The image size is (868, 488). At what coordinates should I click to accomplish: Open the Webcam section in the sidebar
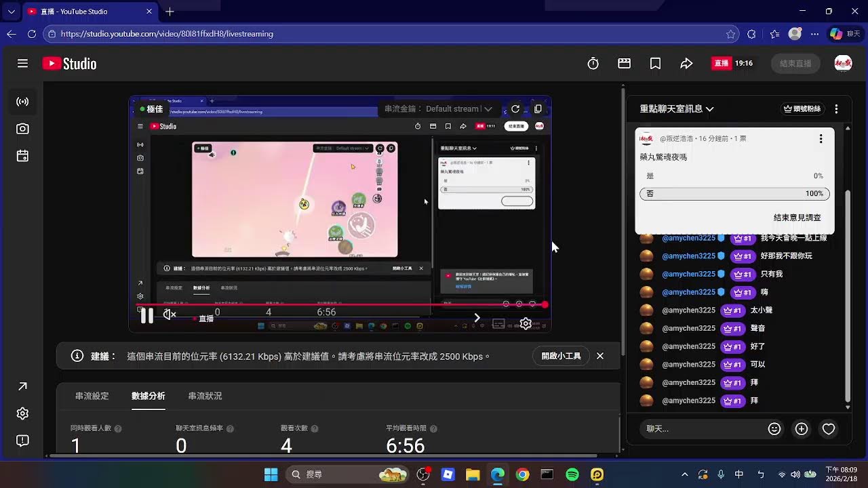tap(22, 129)
